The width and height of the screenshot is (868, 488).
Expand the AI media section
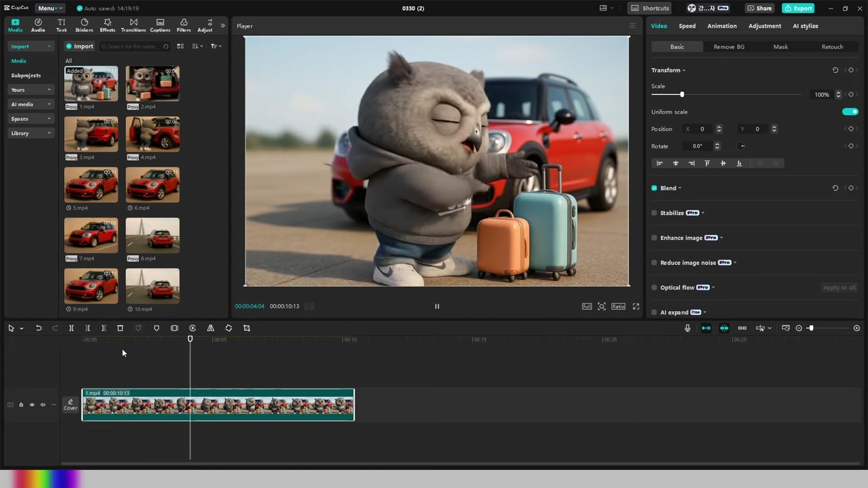click(30, 104)
